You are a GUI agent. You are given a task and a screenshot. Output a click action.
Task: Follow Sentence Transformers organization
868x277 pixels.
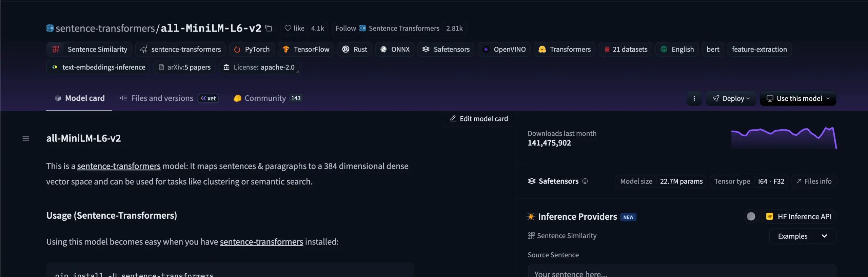[x=346, y=28]
